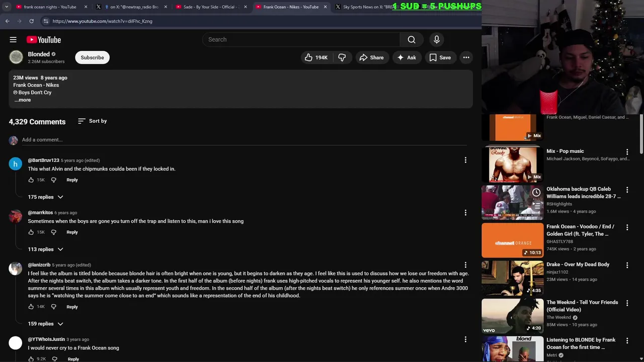
Task: Open Drake - Over My Dead Body
Action: coord(578,264)
